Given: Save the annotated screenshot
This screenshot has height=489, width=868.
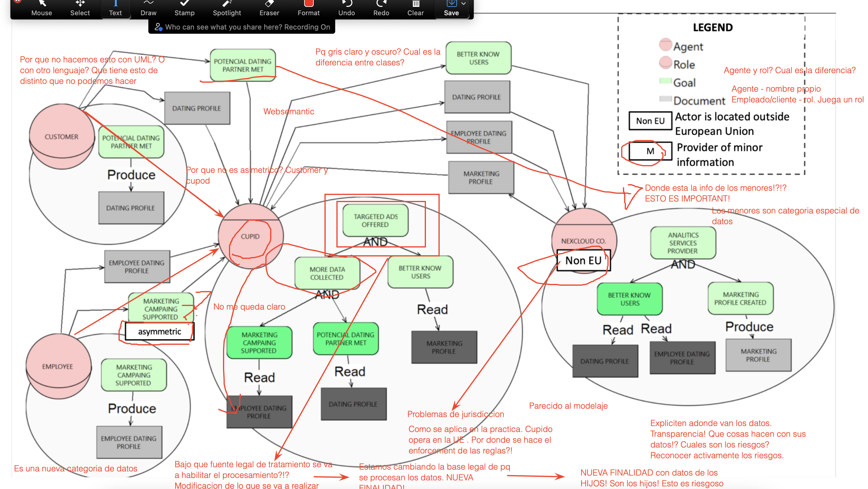Looking at the screenshot, I should 451,8.
